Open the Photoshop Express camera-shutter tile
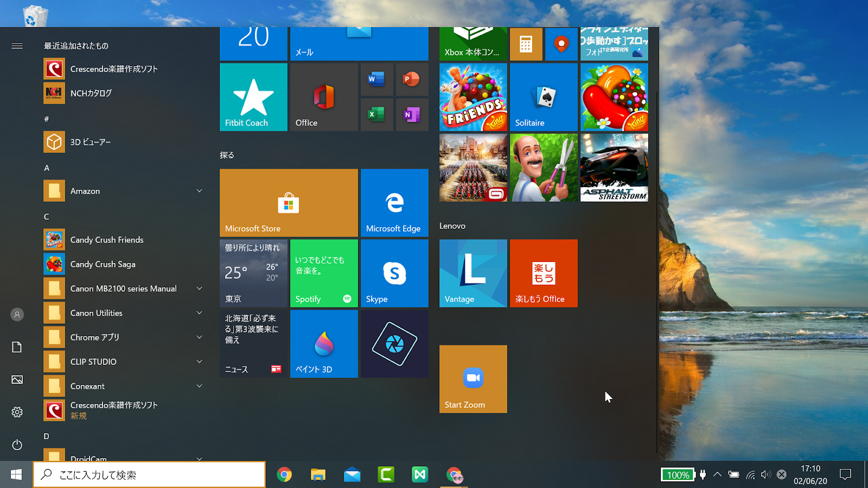Screen dimensions: 868x488 tap(394, 344)
